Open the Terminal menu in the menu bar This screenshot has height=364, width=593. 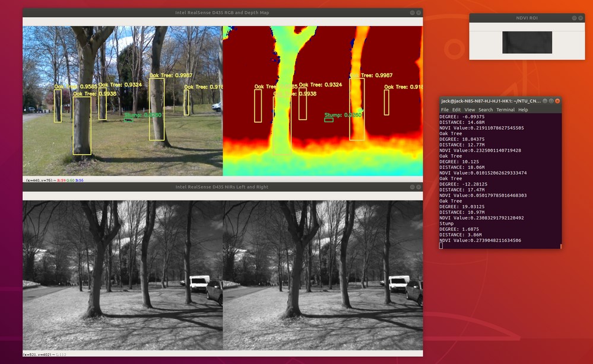click(505, 110)
